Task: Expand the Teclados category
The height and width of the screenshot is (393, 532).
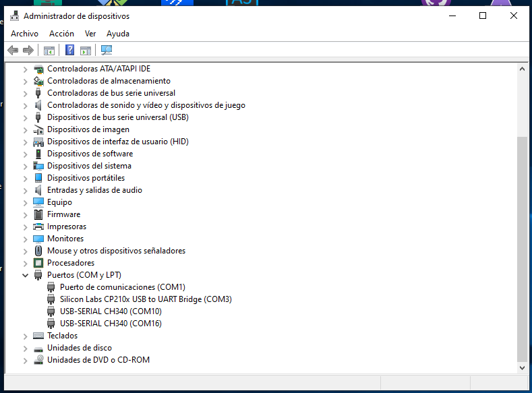Action: click(26, 336)
